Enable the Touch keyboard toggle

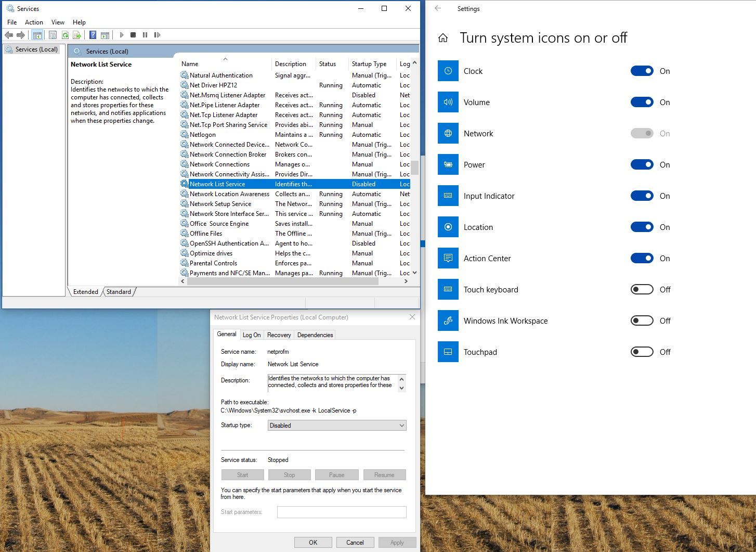tap(642, 289)
